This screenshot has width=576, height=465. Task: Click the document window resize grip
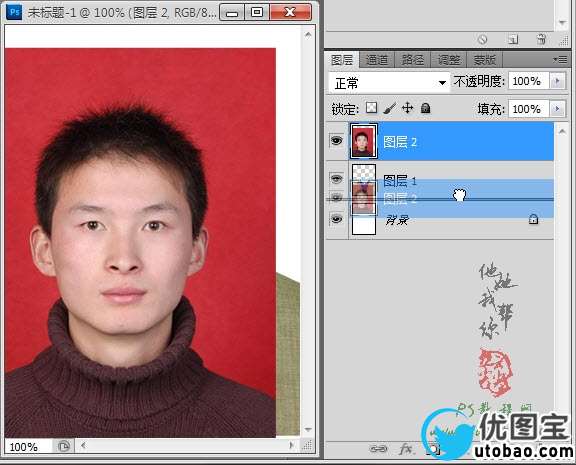click(307, 446)
